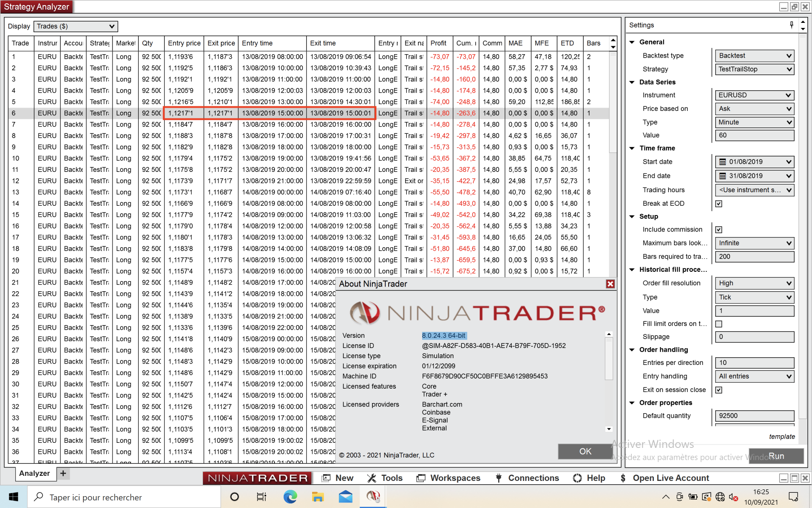The width and height of the screenshot is (812, 508).
Task: Click the Connections plug icon
Action: tap(499, 478)
